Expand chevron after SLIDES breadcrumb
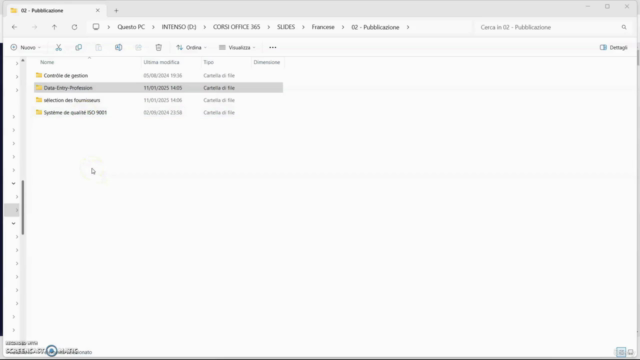Viewport: 640px width, 360px height. point(303,27)
